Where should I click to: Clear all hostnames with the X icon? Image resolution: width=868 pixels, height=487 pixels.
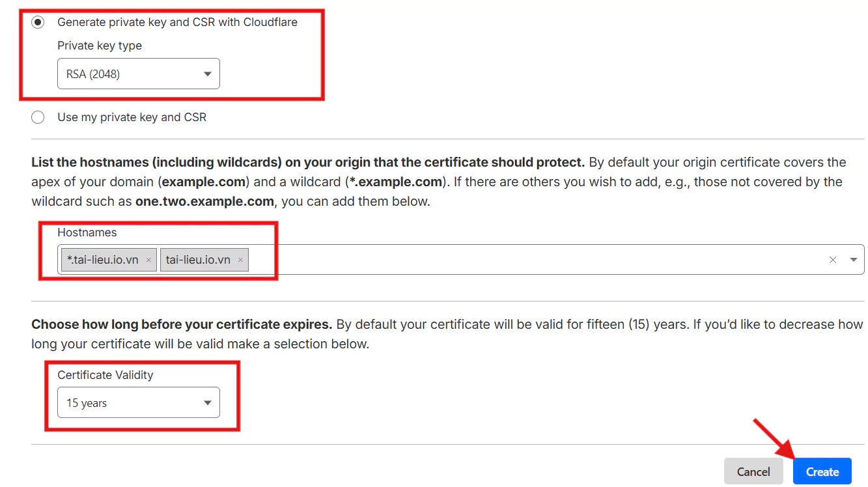833,260
